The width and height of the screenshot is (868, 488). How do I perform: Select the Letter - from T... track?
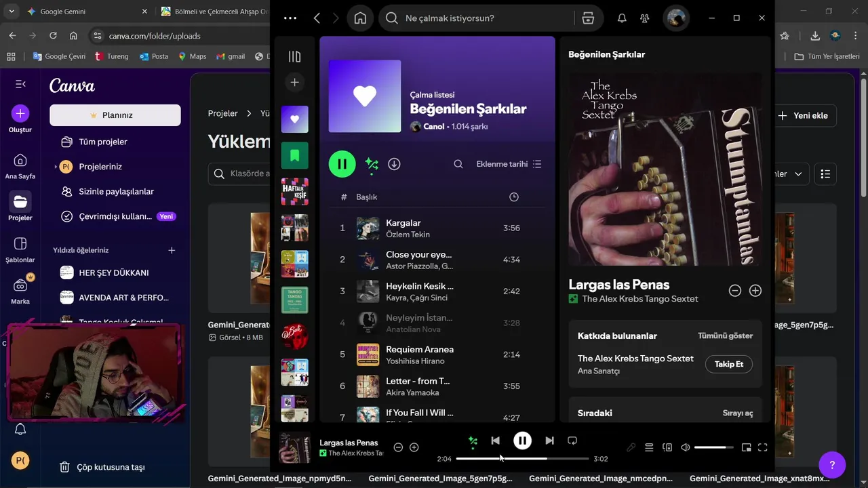tap(437, 386)
